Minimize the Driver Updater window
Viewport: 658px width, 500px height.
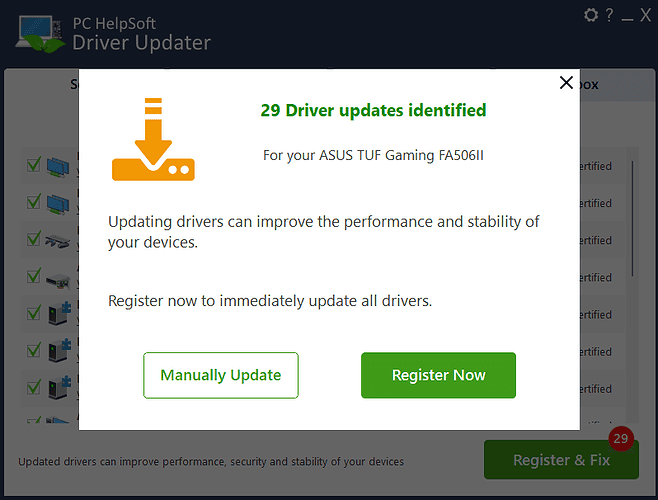tap(627, 16)
